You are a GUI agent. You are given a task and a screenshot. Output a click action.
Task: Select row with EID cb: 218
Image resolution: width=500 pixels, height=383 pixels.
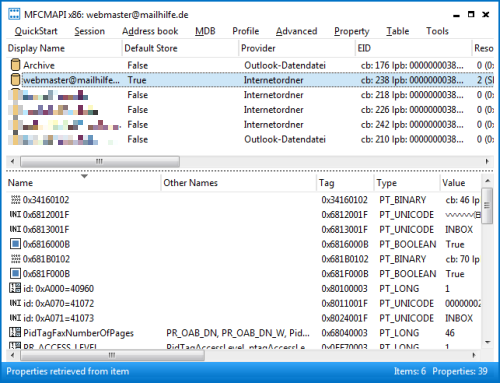click(x=250, y=95)
